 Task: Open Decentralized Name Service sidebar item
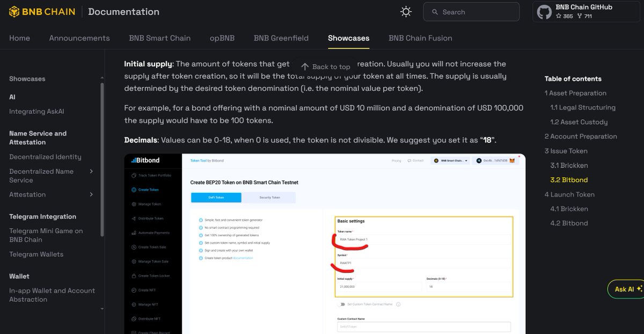tap(41, 176)
